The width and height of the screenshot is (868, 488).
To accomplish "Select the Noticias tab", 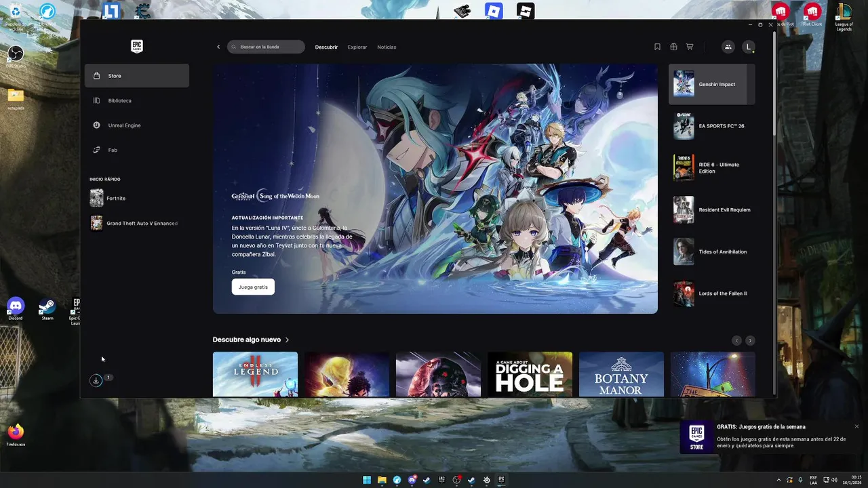I will (x=387, y=47).
